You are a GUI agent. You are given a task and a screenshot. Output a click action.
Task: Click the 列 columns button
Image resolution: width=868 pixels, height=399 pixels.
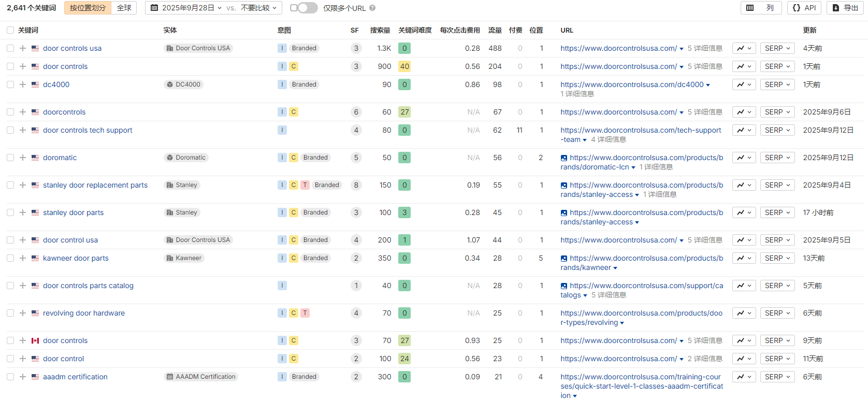761,8
